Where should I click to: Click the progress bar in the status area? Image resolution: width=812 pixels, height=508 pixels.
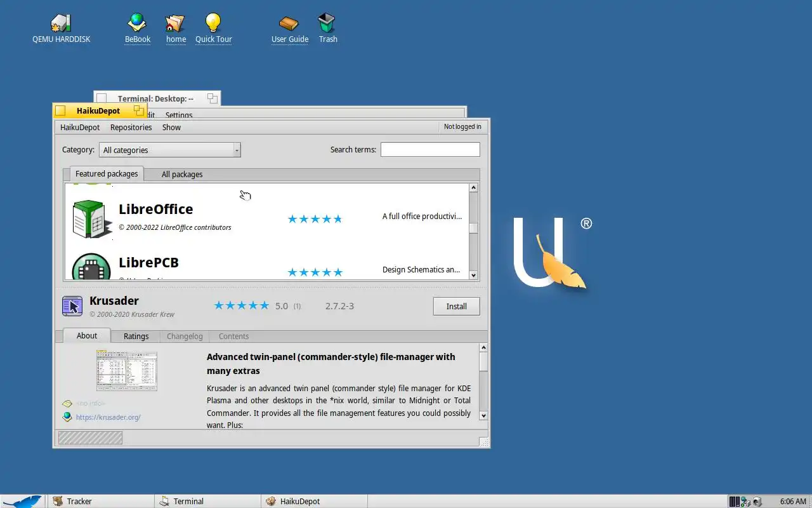tap(90, 438)
